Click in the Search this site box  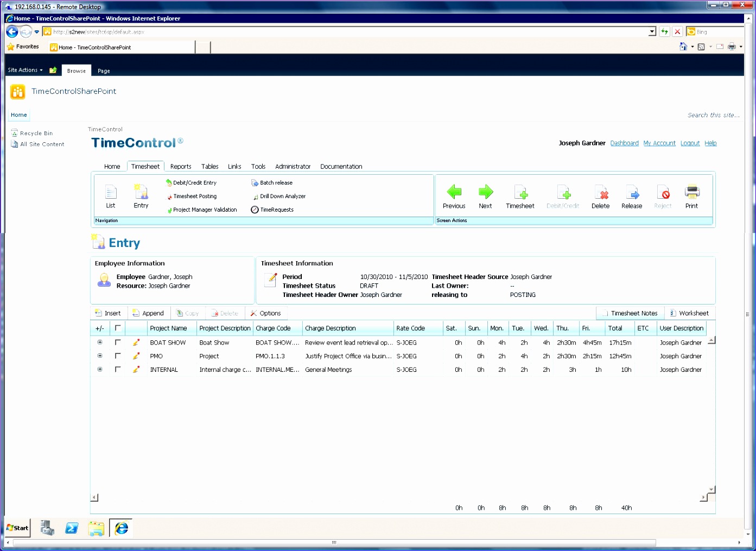713,115
